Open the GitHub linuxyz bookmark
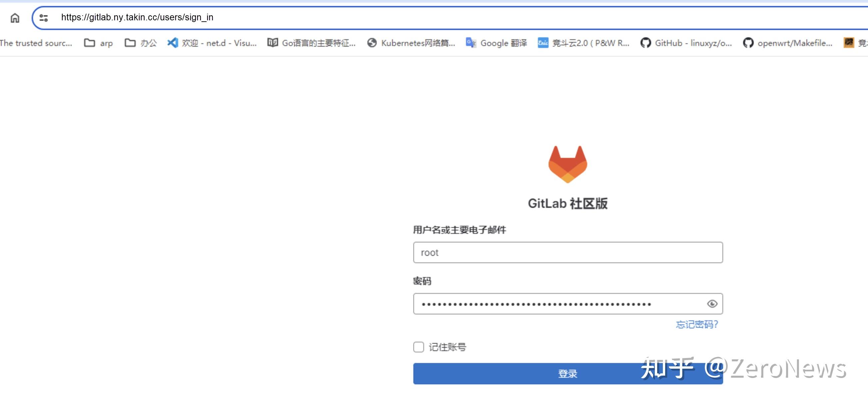Viewport: 868px width, 403px height. click(x=686, y=43)
